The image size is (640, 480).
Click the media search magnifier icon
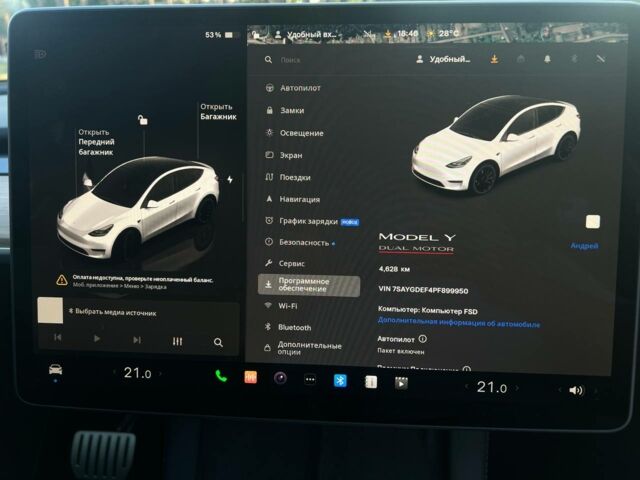click(x=218, y=342)
